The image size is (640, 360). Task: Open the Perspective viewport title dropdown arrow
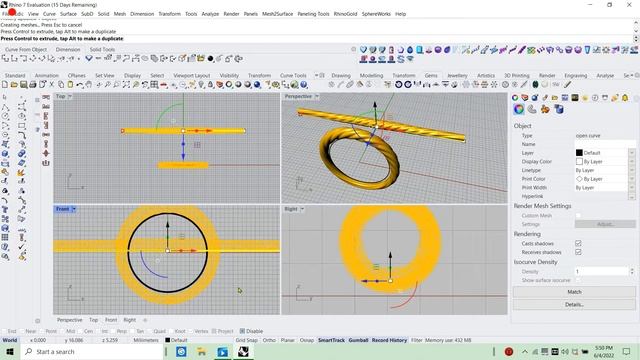(317, 96)
